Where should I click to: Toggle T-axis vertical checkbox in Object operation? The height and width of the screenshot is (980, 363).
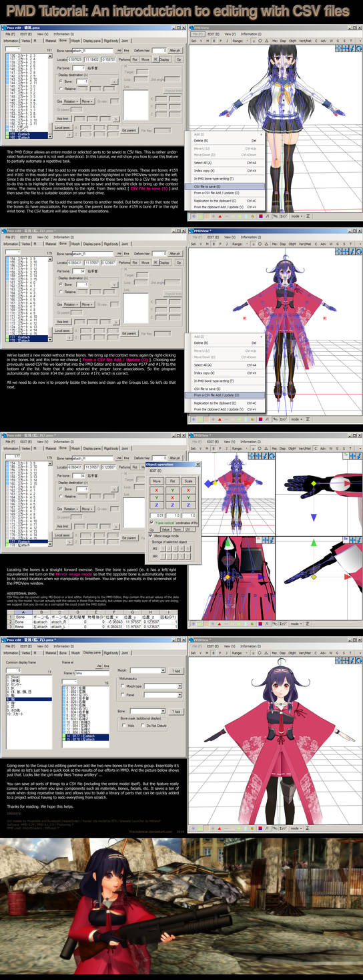[151, 522]
